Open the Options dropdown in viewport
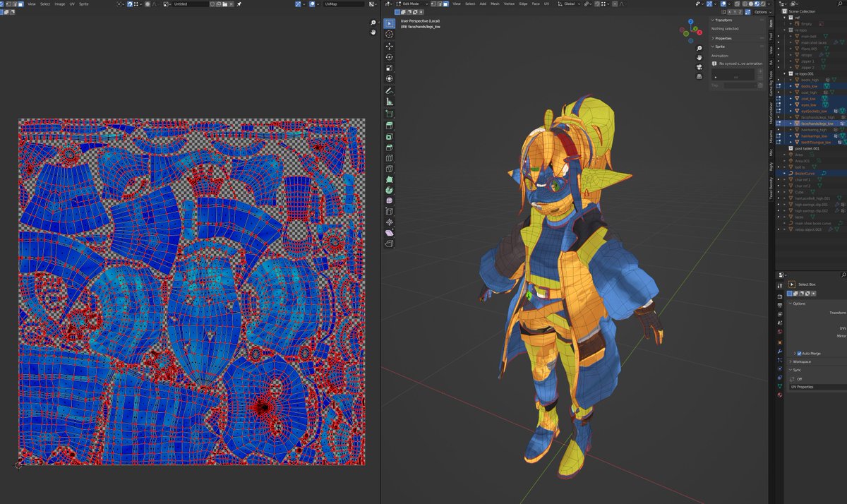The width and height of the screenshot is (847, 504). click(761, 12)
